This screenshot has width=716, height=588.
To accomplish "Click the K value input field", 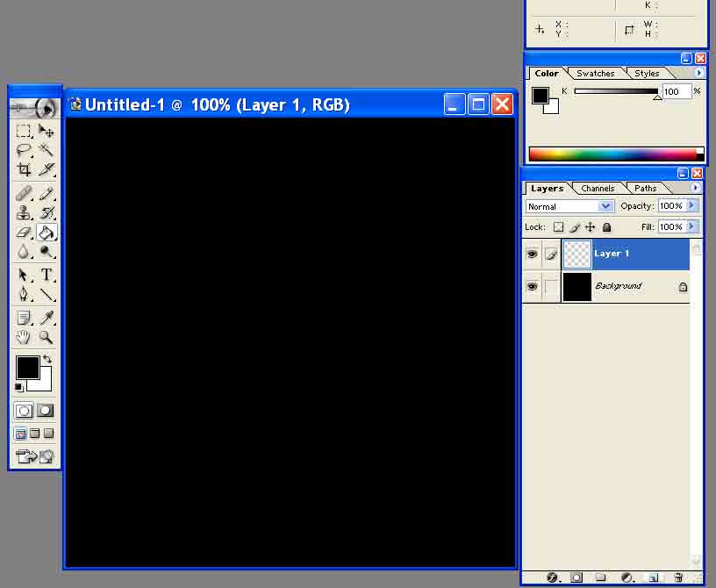I will pos(675,91).
